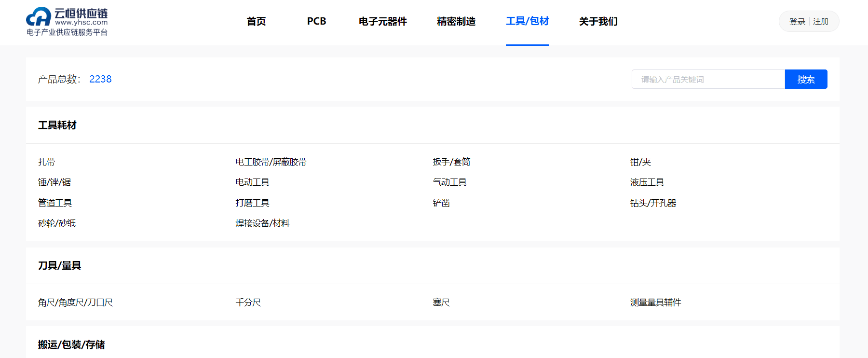Image resolution: width=868 pixels, height=358 pixels.
Task: Focus the product keyword search field
Action: tap(708, 79)
